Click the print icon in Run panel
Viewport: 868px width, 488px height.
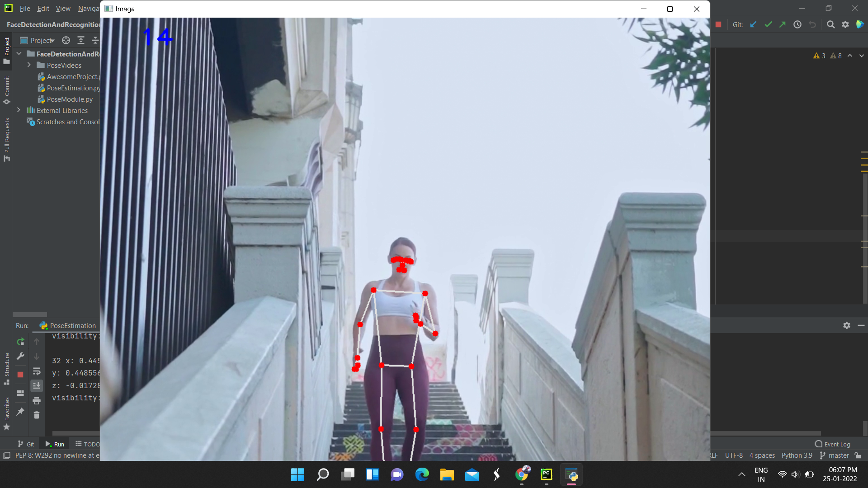(37, 400)
